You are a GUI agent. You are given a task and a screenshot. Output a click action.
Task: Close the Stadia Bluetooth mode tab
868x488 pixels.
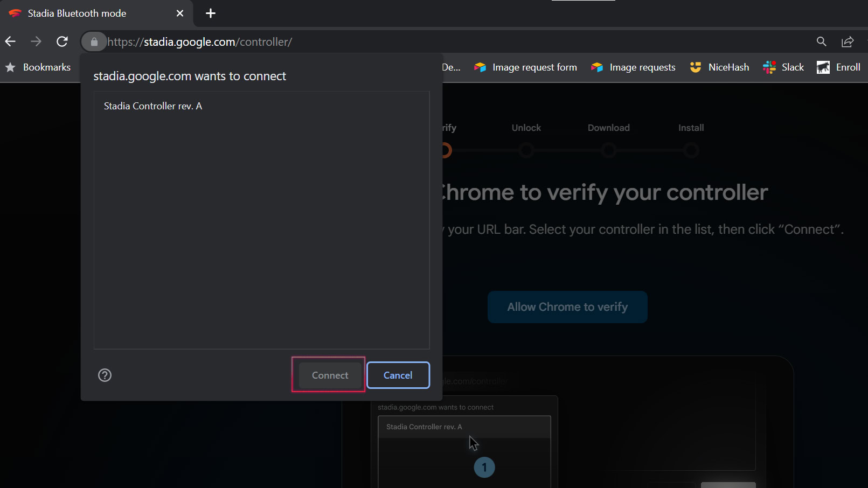point(180,13)
